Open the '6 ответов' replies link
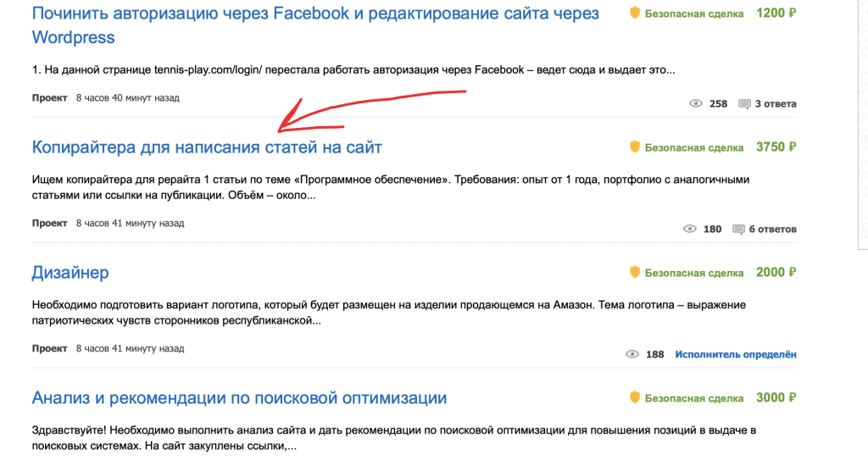 (x=772, y=230)
